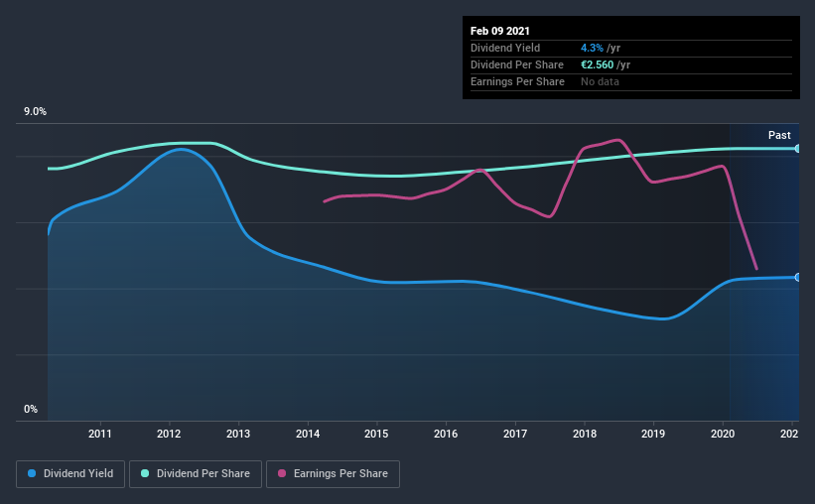Click the blue Dividend Yield legend dot
Screen dimensions: 815x504
(32, 473)
